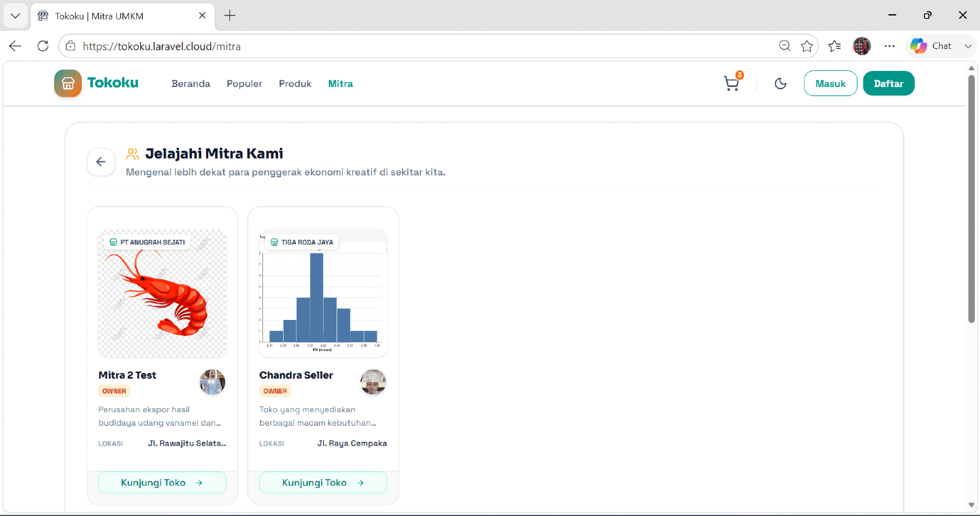This screenshot has width=980, height=516.
Task: Select Populer in the navigation menu
Action: [x=244, y=84]
